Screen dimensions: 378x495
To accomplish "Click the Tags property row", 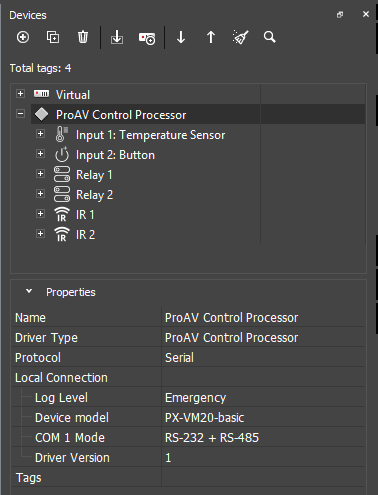I will 189,477.
